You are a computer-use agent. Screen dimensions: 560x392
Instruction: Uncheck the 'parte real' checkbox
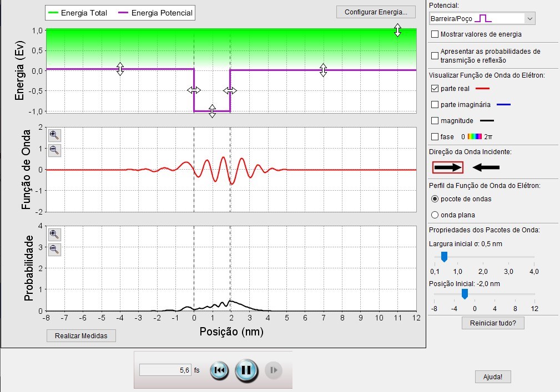tap(435, 89)
